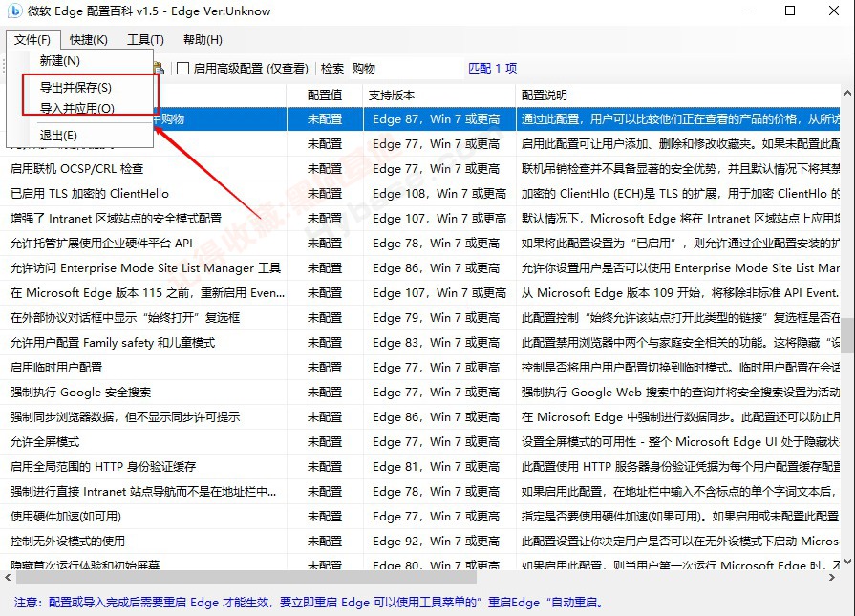
Task: Click 未配置 in the 允许全屏模式 row
Action: tap(325, 441)
